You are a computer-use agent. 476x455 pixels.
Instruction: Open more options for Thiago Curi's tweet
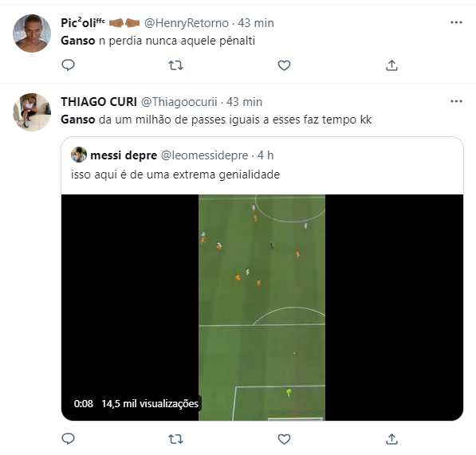tap(456, 101)
